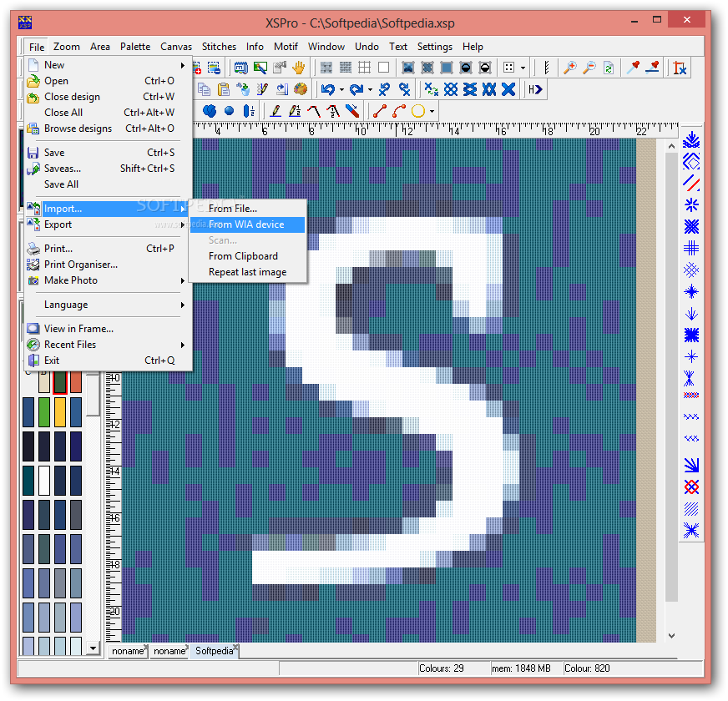Viewport: 728px width, 701px height.
Task: Pick the green palette swatch
Action: pyautogui.click(x=44, y=412)
